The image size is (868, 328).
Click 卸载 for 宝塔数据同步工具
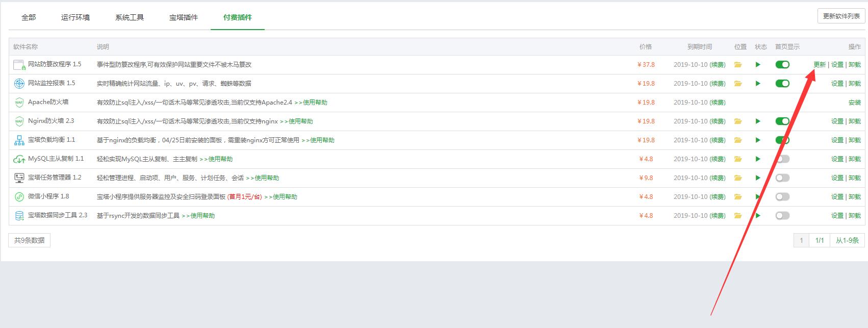coord(855,216)
